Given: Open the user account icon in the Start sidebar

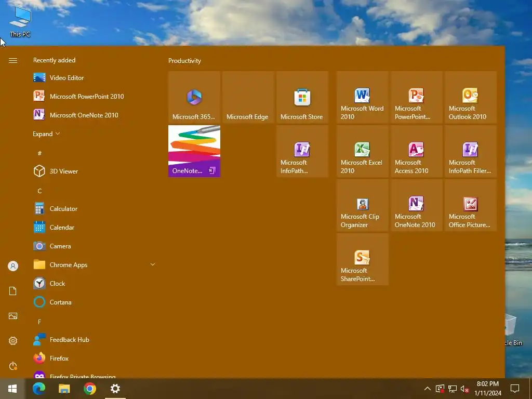Looking at the screenshot, I should click(13, 266).
